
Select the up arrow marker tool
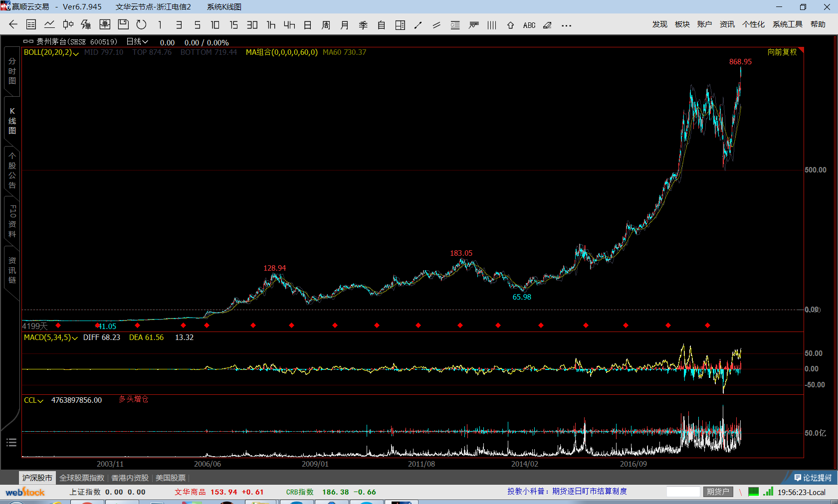[510, 25]
